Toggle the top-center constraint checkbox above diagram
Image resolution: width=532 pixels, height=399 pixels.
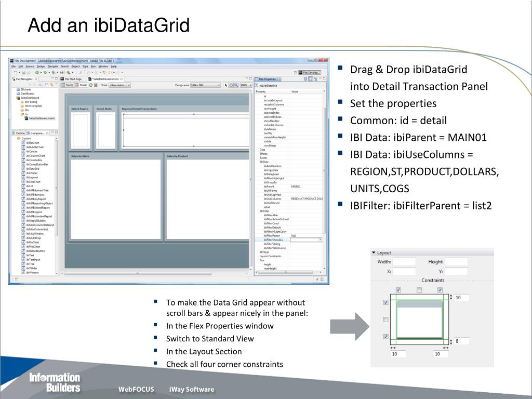point(419,290)
